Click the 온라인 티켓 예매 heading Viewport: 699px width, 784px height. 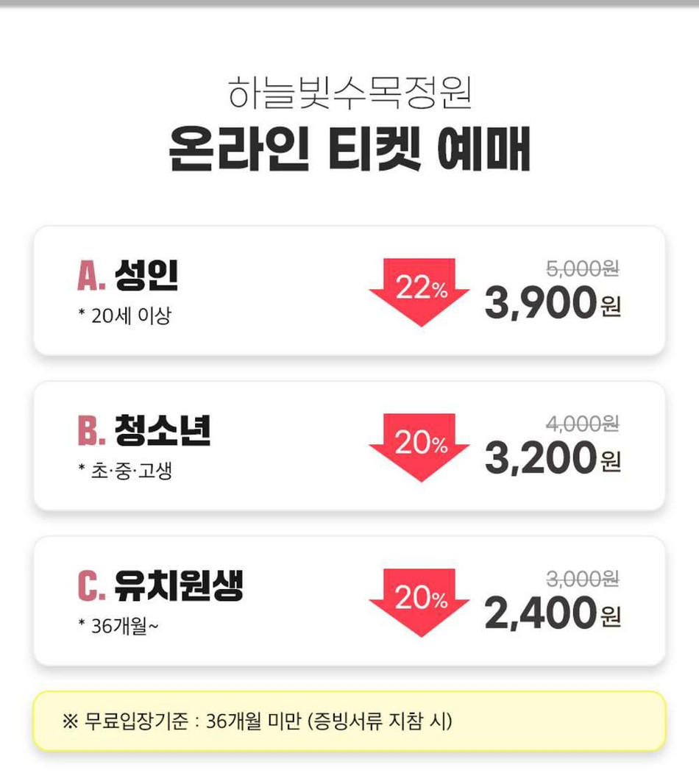click(349, 149)
